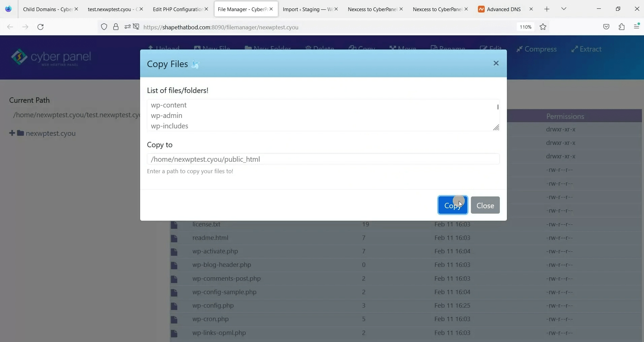Click the Copy to path input field
Viewport: 644px width, 342px height.
pos(323,159)
